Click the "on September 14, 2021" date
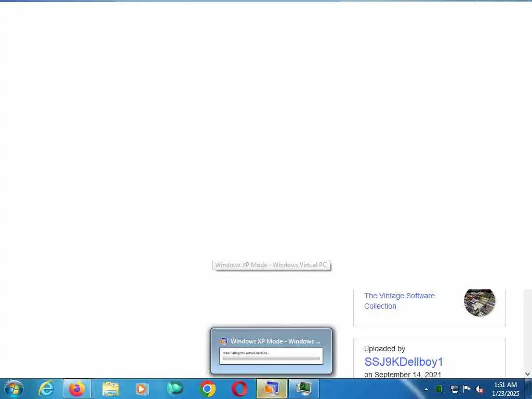532x399 pixels. tap(403, 375)
